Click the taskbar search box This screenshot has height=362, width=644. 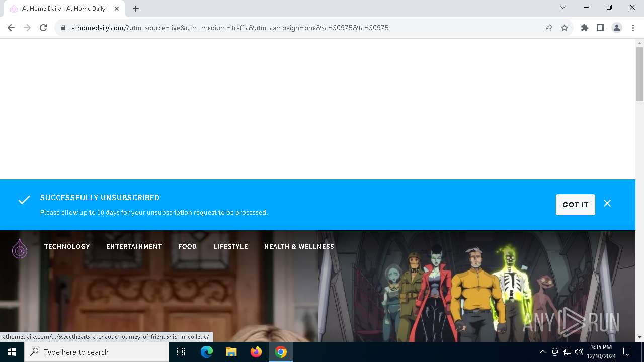coord(97,352)
